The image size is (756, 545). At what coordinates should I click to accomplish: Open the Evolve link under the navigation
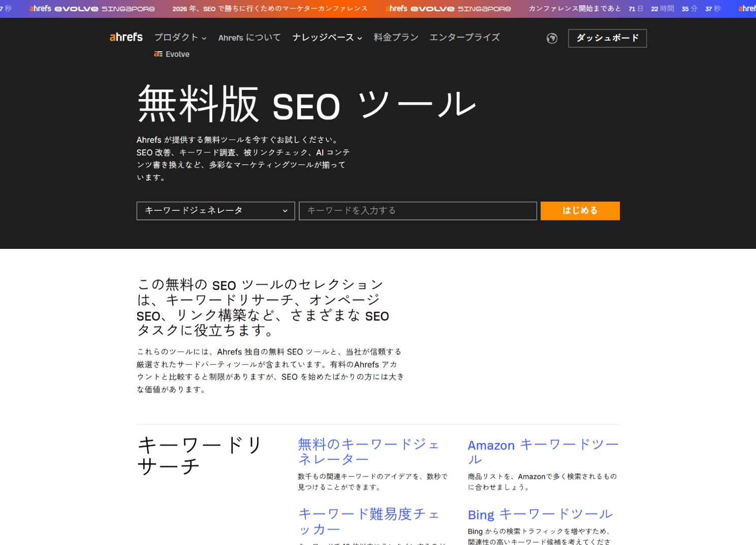pos(172,54)
